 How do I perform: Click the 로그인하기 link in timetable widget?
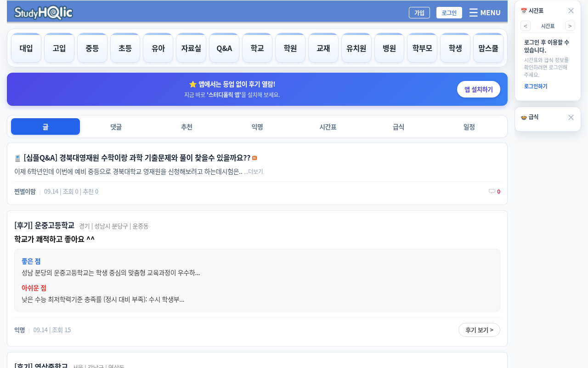(x=536, y=86)
